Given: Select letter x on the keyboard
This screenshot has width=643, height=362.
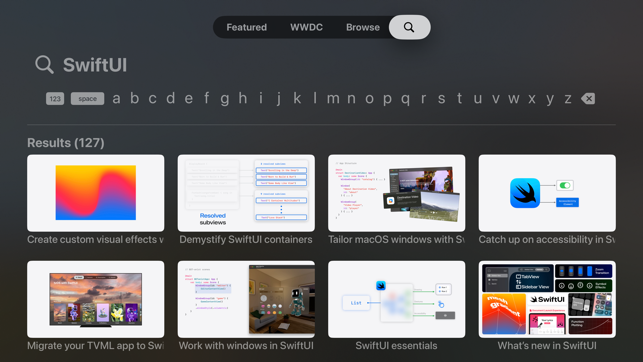Looking at the screenshot, I should (532, 99).
